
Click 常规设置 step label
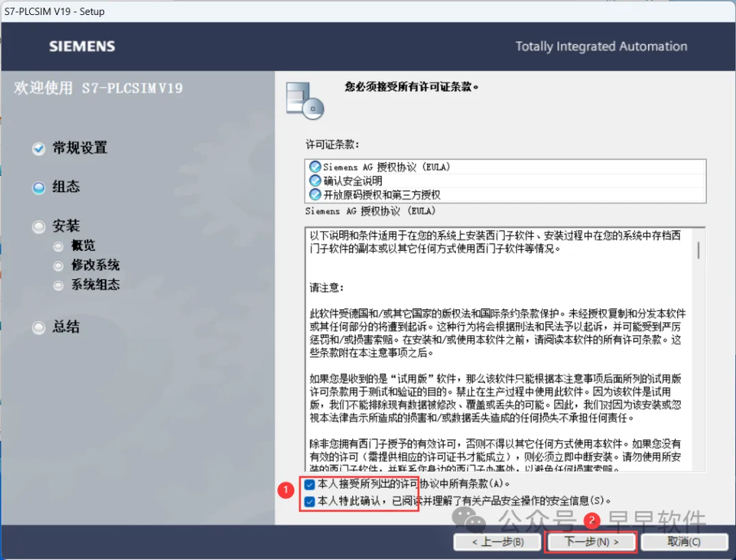pos(80,148)
